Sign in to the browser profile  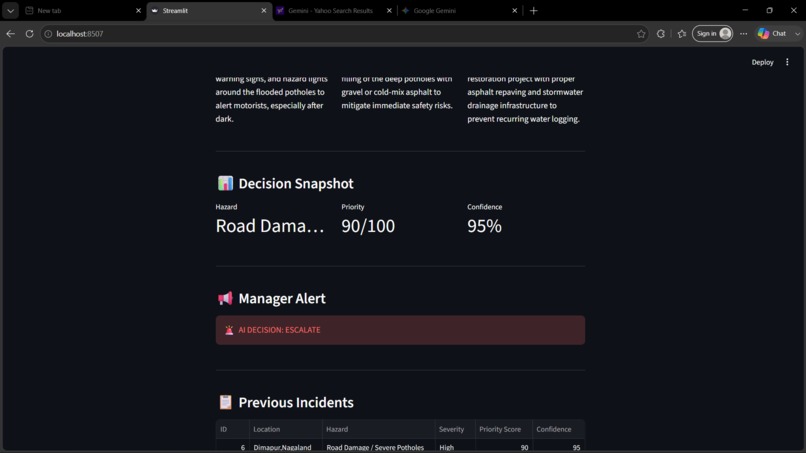(712, 33)
